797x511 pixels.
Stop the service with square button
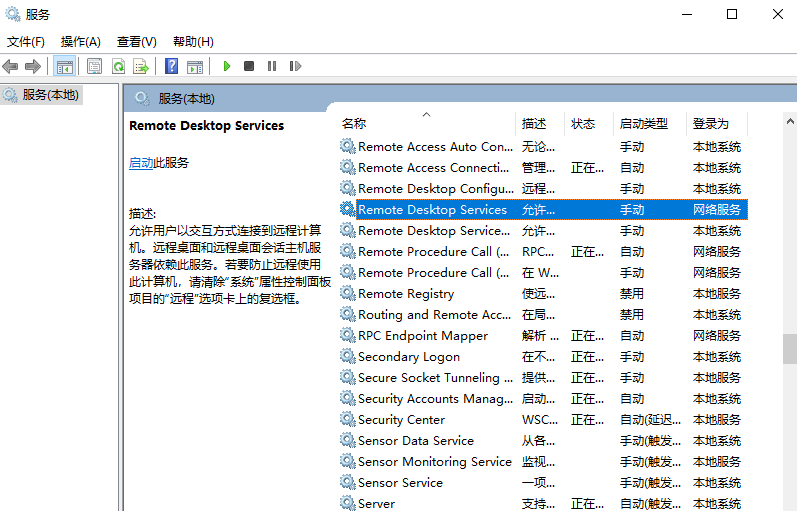point(249,66)
